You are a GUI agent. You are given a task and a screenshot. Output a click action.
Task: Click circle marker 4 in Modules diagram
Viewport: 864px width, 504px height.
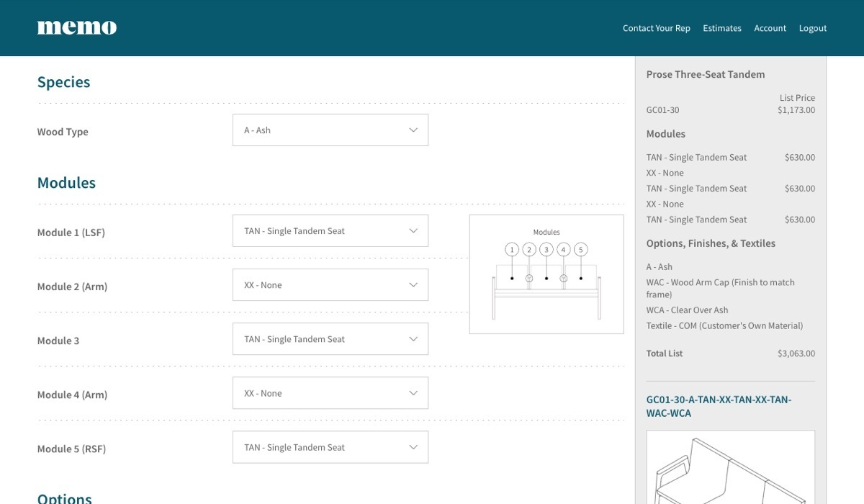(x=564, y=250)
